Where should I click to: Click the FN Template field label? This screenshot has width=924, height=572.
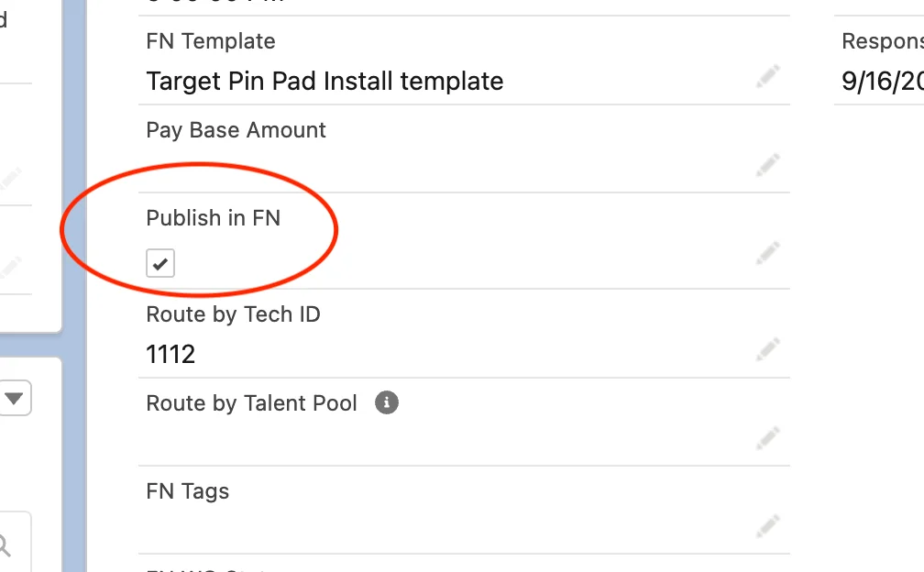211,41
